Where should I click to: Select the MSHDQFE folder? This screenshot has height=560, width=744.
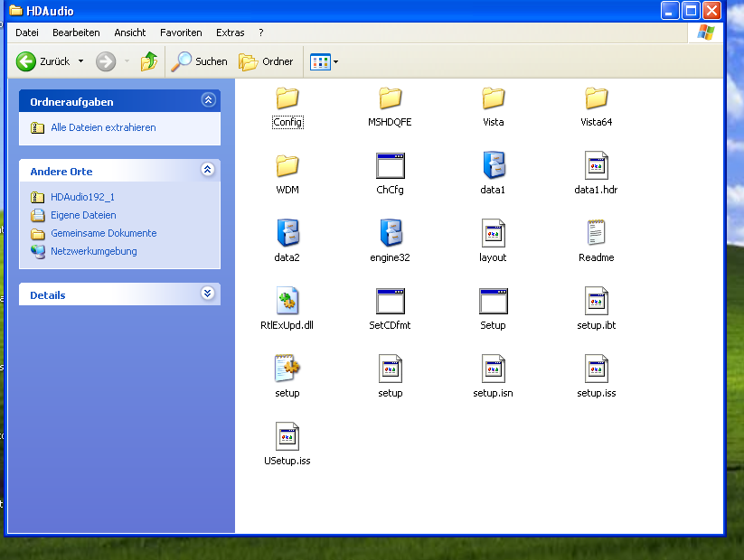390,107
